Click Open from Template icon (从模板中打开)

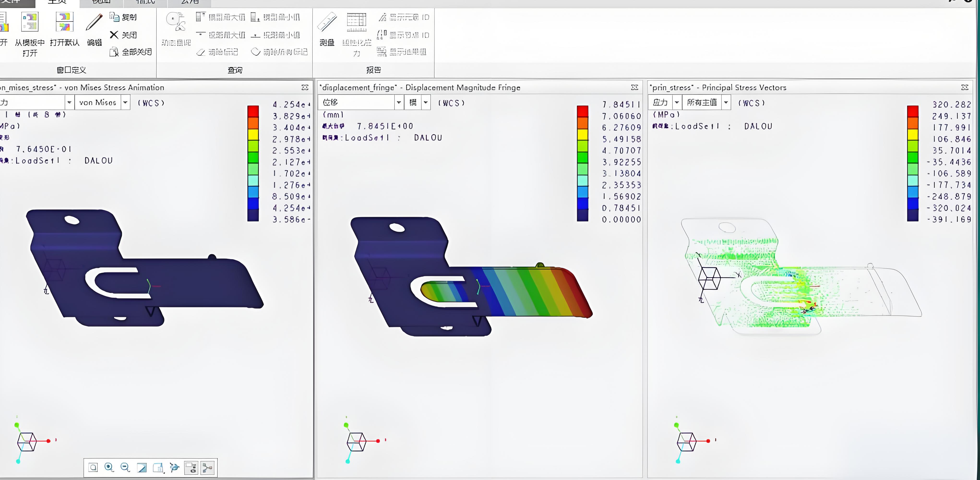coord(30,22)
